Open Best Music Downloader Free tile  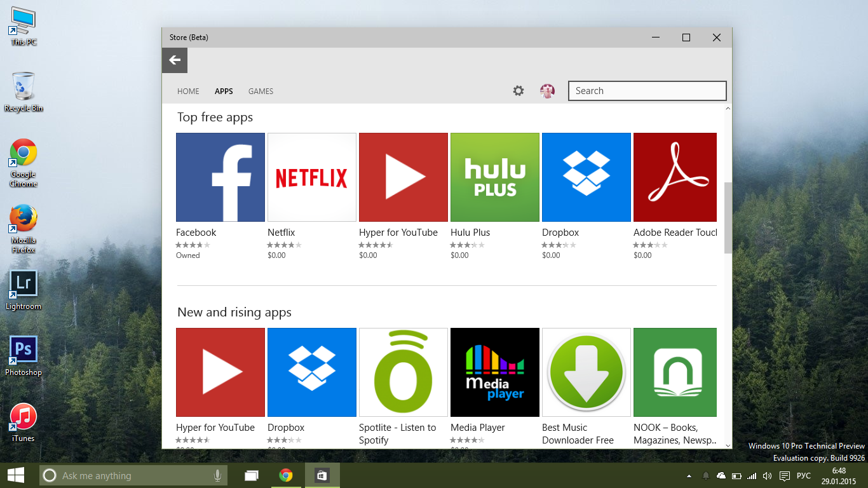tap(587, 372)
